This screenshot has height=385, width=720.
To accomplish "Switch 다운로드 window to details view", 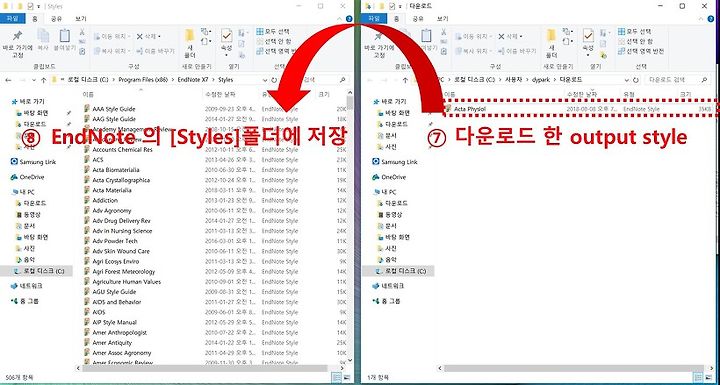I will point(699,378).
